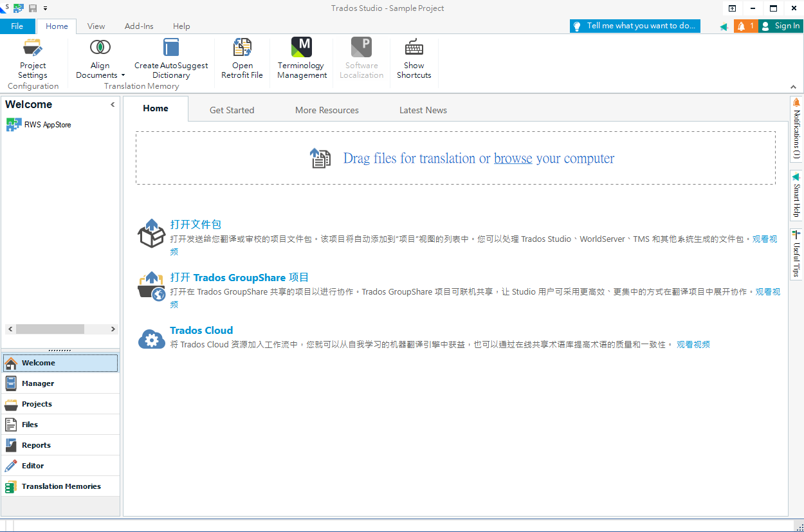Click the Sign In button
This screenshot has width=804, height=532.
click(781, 26)
